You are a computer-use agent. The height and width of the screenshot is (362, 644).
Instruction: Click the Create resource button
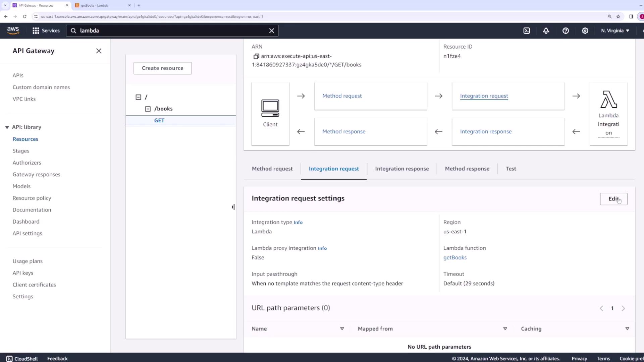pos(162,68)
